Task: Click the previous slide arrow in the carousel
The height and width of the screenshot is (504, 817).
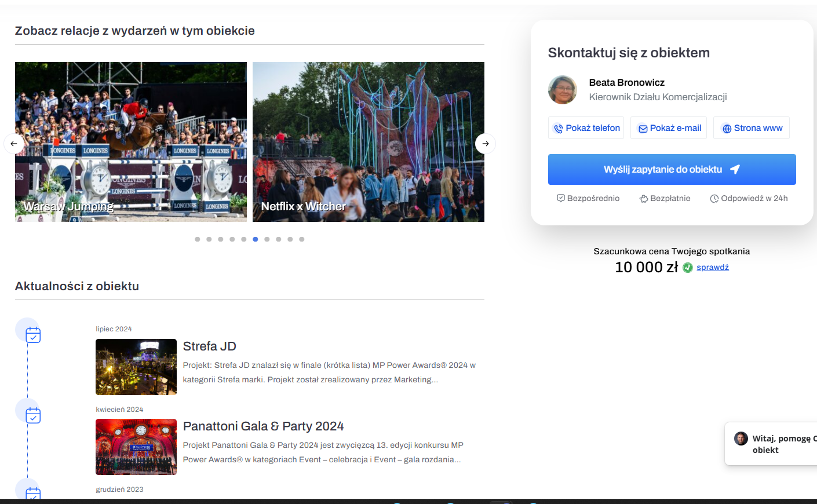Action: tap(14, 144)
